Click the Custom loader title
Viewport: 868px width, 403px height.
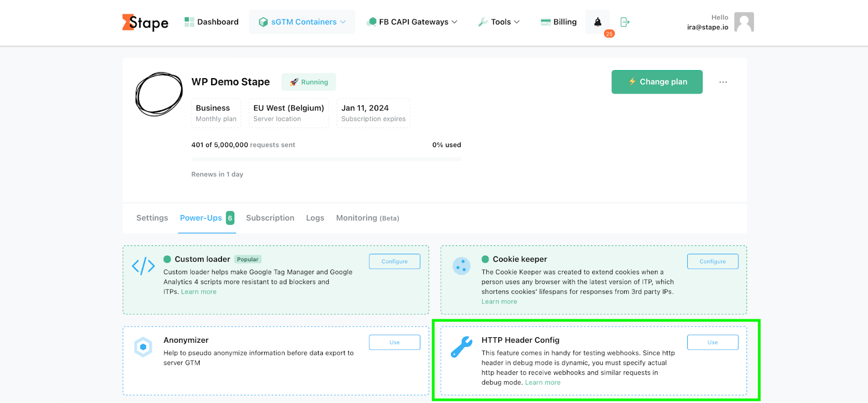coord(202,259)
